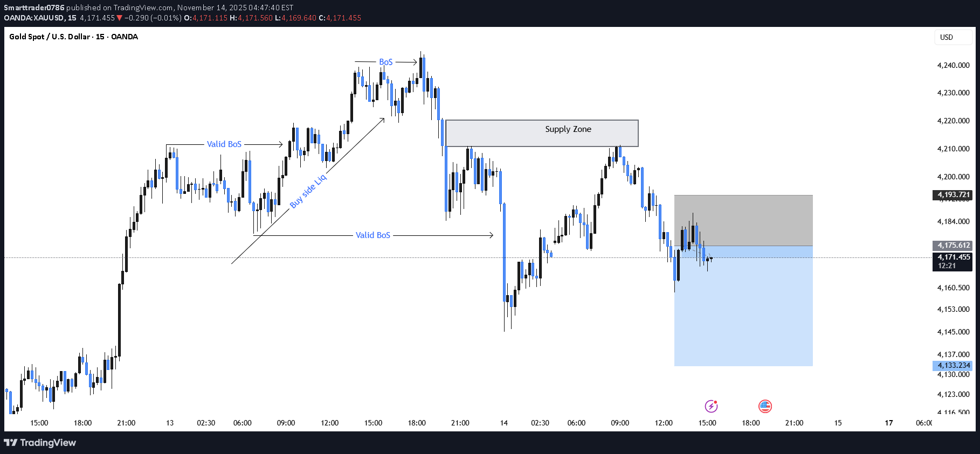Viewport: 980px width, 454px height.
Task: Click the gray stop-loss zone of short position
Action: [743, 220]
